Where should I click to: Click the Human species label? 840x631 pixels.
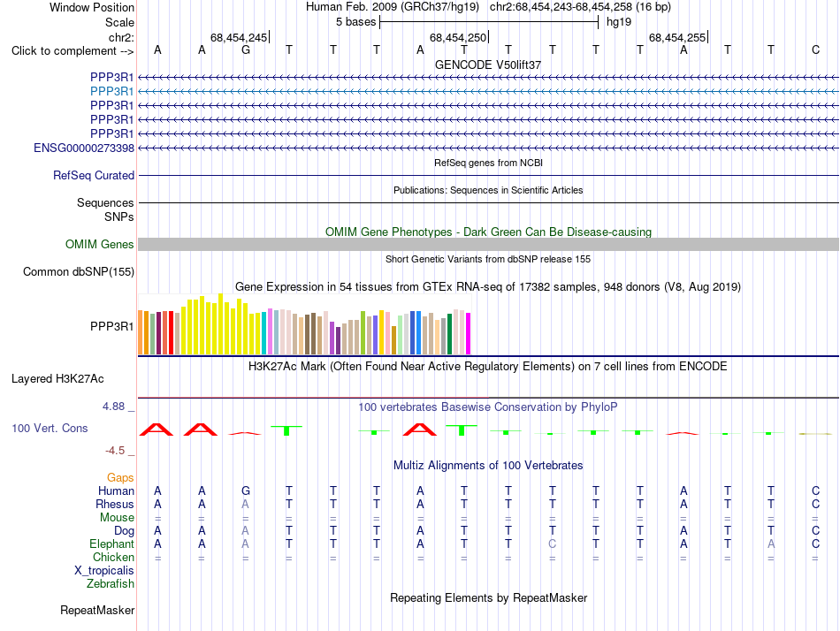click(x=116, y=491)
